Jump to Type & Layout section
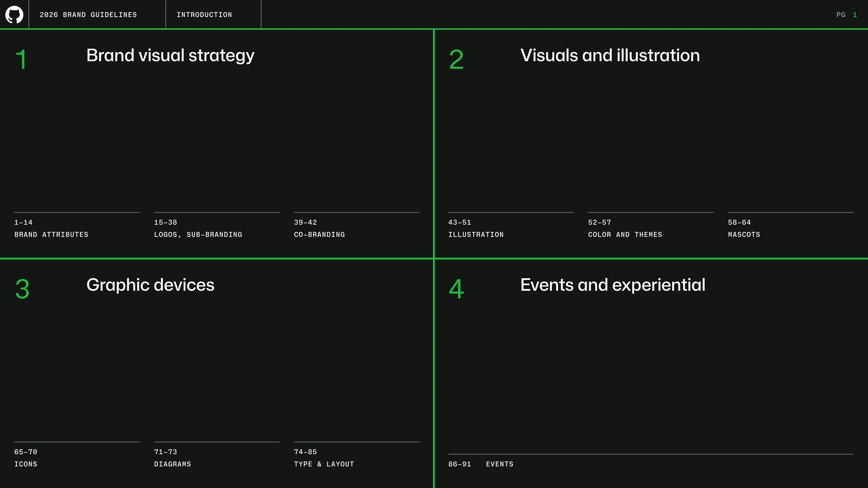 click(x=324, y=458)
